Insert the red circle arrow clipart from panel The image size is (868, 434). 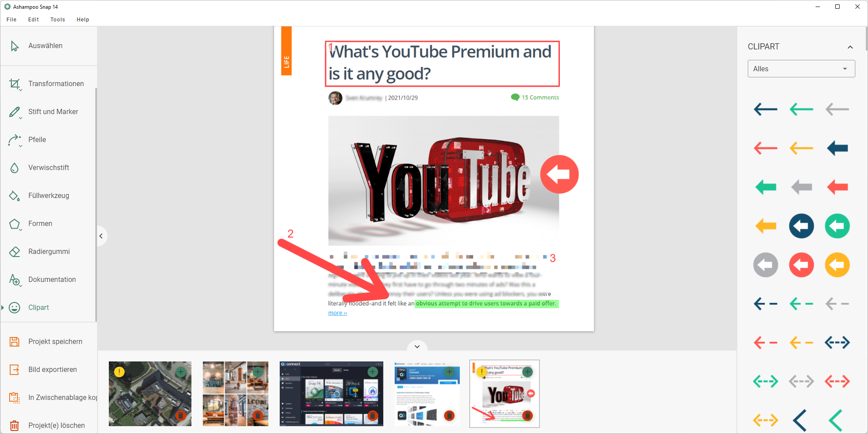pos(802,265)
